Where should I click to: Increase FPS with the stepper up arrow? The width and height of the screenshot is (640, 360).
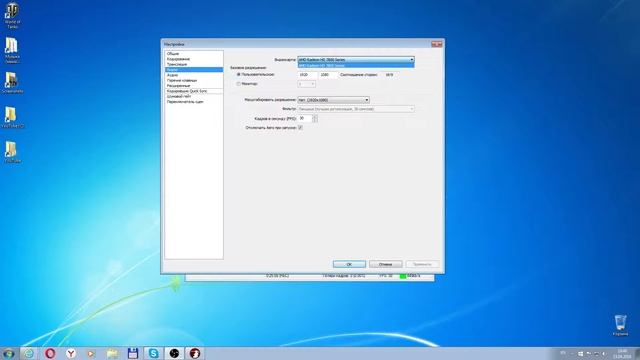click(315, 117)
